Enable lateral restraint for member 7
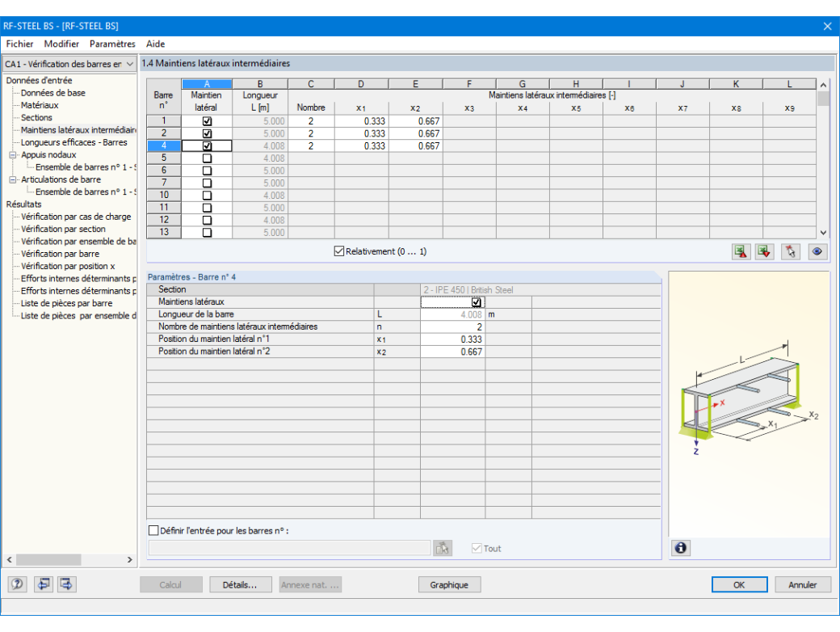Image resolution: width=840 pixels, height=632 pixels. pos(207,183)
